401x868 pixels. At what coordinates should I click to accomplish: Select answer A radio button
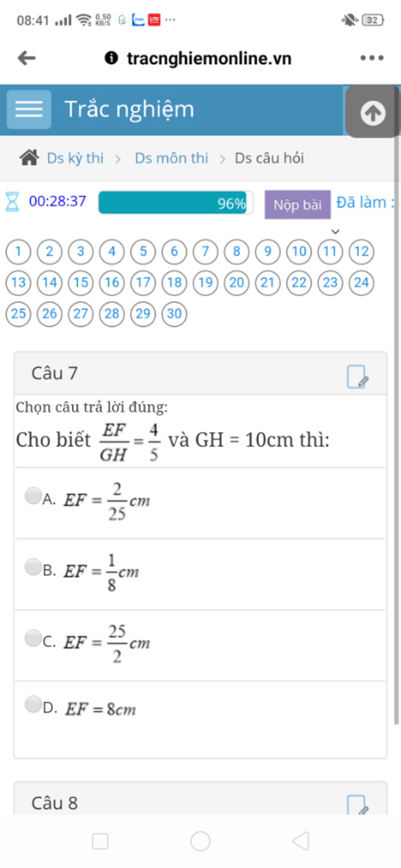coord(33,495)
